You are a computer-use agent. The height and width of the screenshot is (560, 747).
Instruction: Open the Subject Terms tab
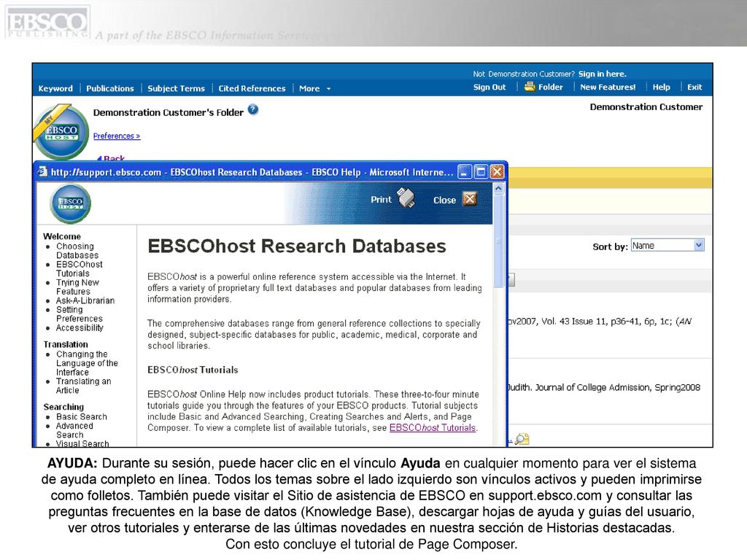177,88
